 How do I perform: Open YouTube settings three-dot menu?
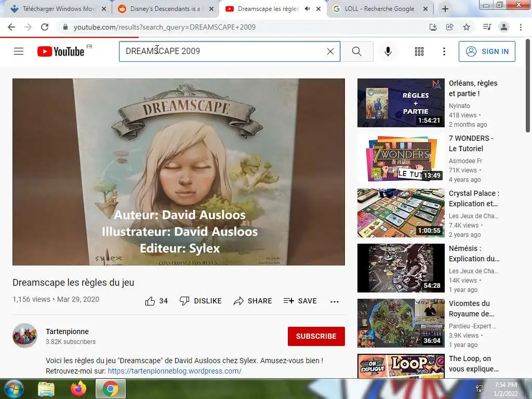coord(444,51)
